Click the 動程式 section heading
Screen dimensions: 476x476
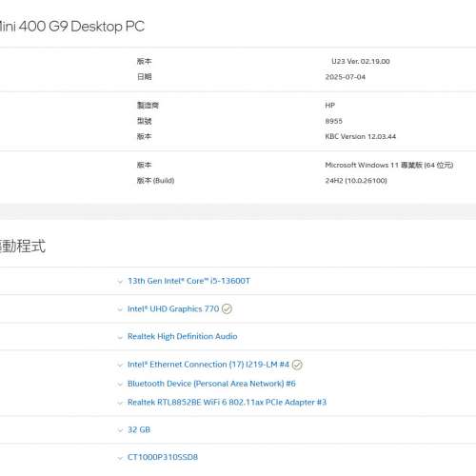[23, 247]
